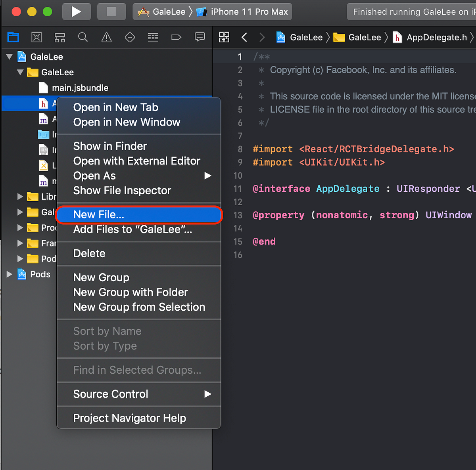476x470 pixels.
Task: Click the related items grid icon in jump bar
Action: tap(224, 37)
